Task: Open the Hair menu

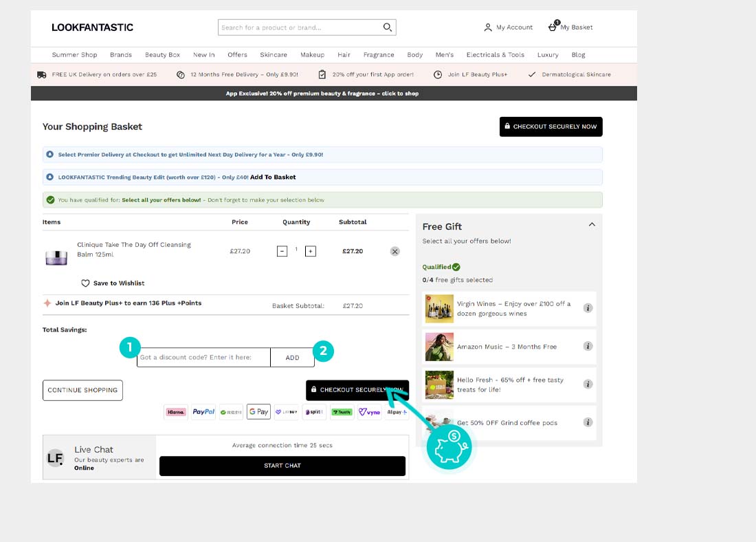Action: point(344,55)
